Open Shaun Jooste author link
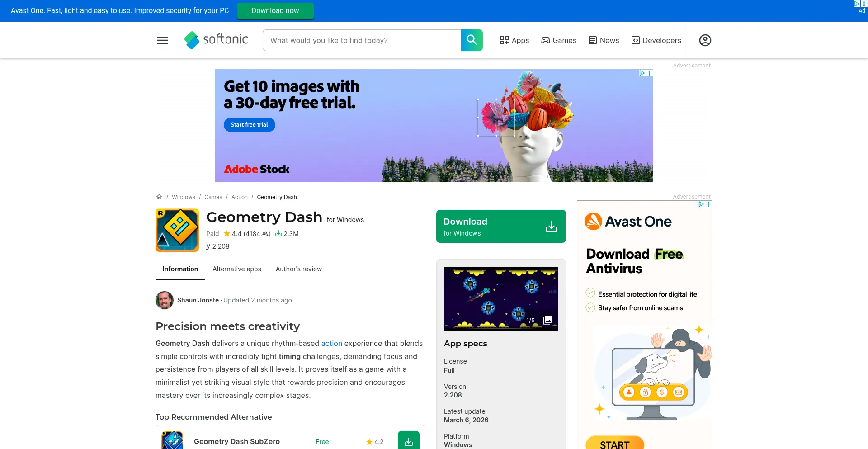 [198, 300]
